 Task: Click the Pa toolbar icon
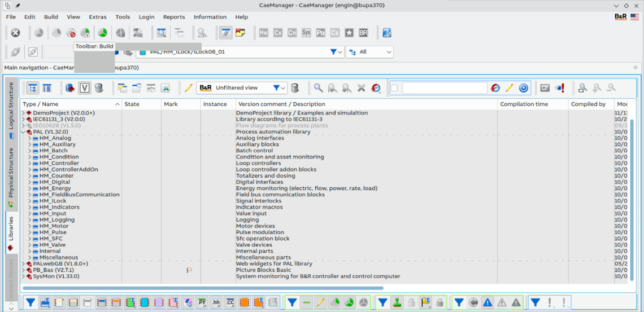pos(320,33)
